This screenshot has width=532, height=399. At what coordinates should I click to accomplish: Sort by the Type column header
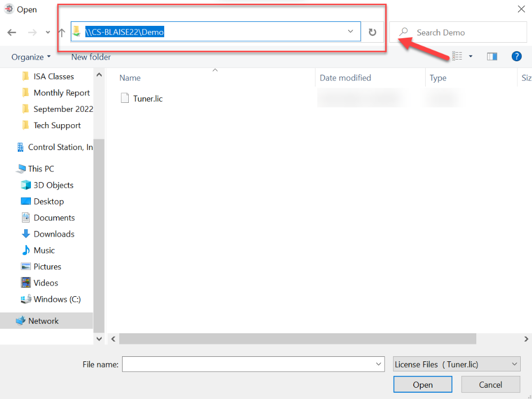(438, 78)
